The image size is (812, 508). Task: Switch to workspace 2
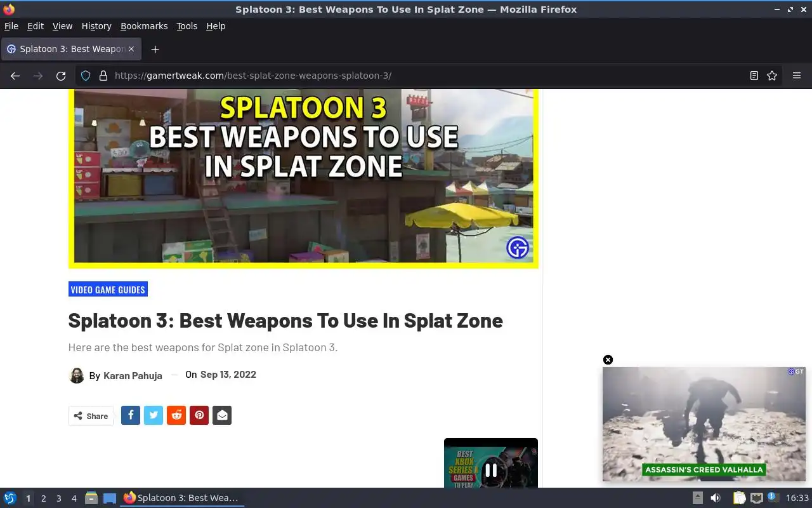(x=43, y=498)
